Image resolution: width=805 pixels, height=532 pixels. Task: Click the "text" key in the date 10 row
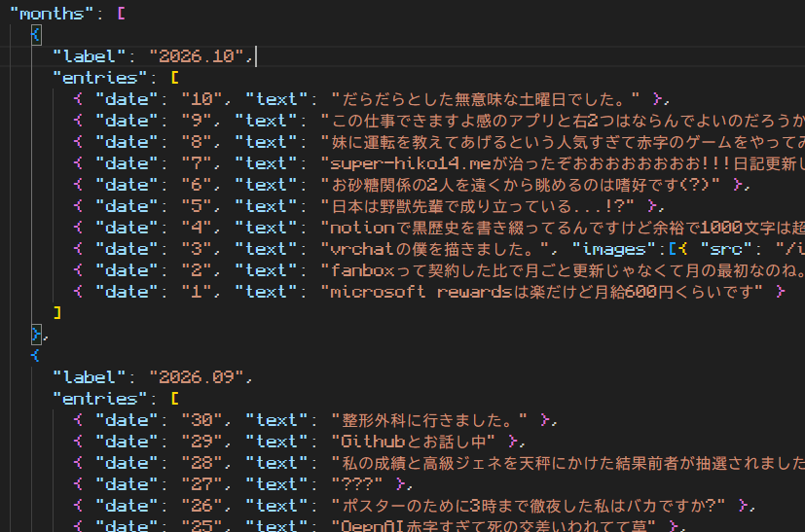pyautogui.click(x=276, y=99)
